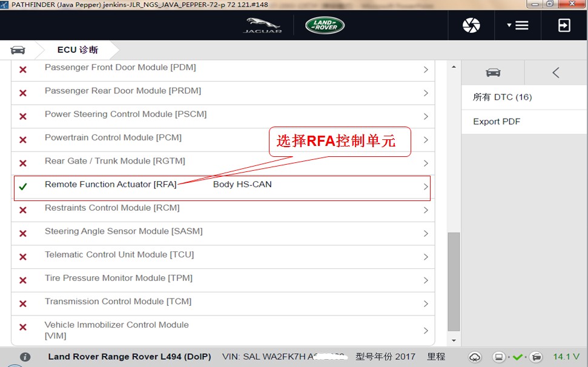Viewport: 588px width, 367px height.
Task: Take a screenshot with the camera shutter icon
Action: [471, 25]
